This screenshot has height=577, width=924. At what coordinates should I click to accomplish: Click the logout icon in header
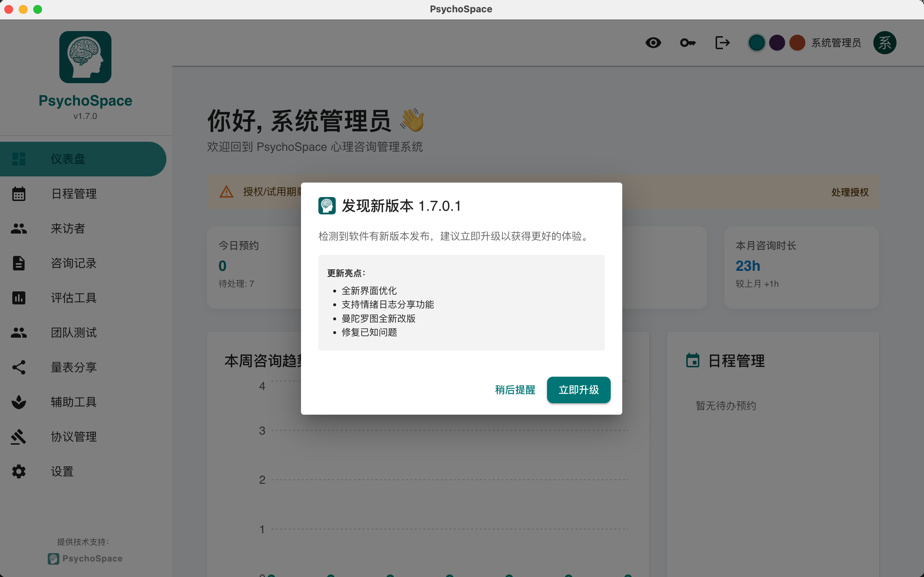[722, 43]
